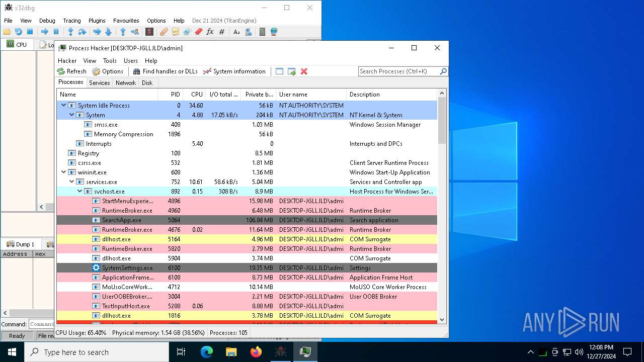Open the x32dbg calculator icon

point(262,32)
